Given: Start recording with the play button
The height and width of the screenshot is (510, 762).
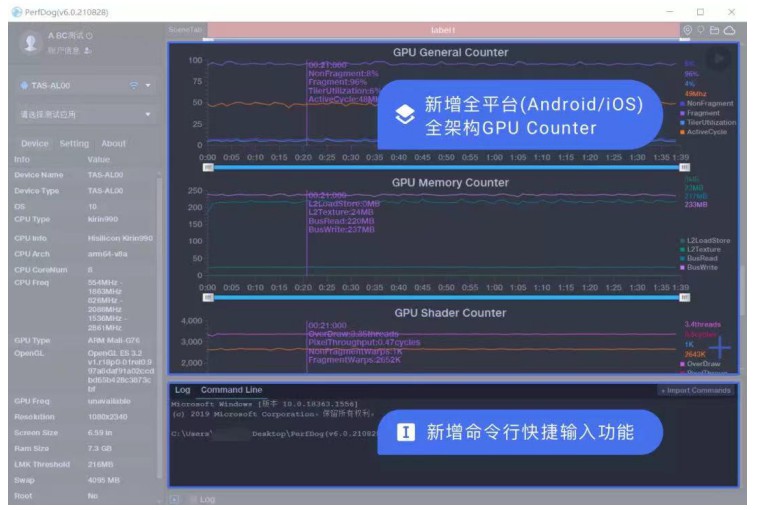Looking at the screenshot, I should 719,59.
